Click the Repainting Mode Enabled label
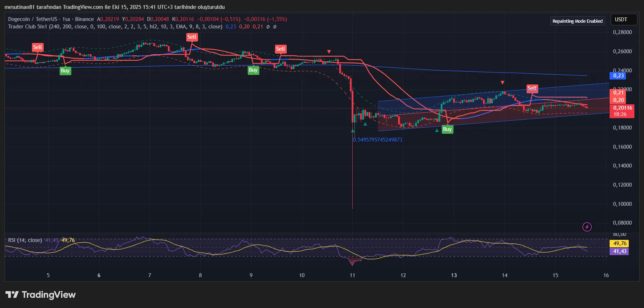The image size is (644, 308). click(577, 21)
